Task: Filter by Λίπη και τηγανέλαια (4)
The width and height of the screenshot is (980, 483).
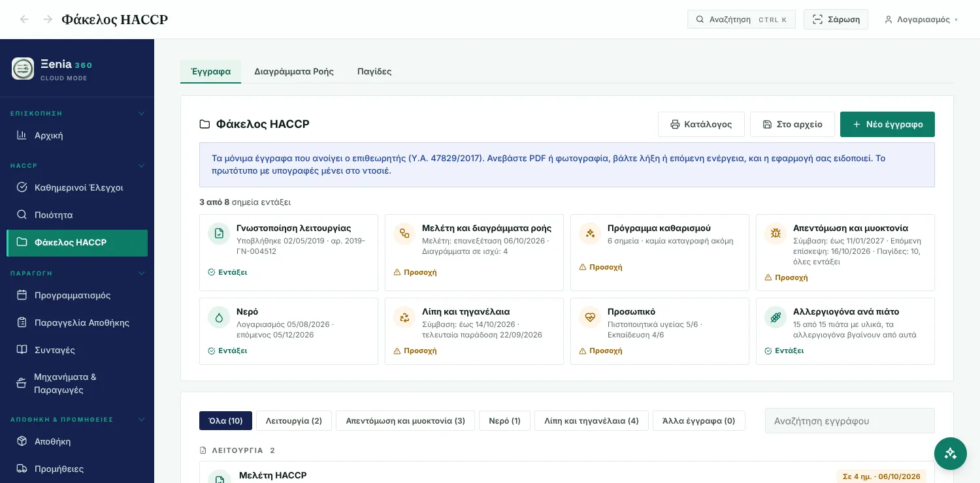Action: coord(591,421)
